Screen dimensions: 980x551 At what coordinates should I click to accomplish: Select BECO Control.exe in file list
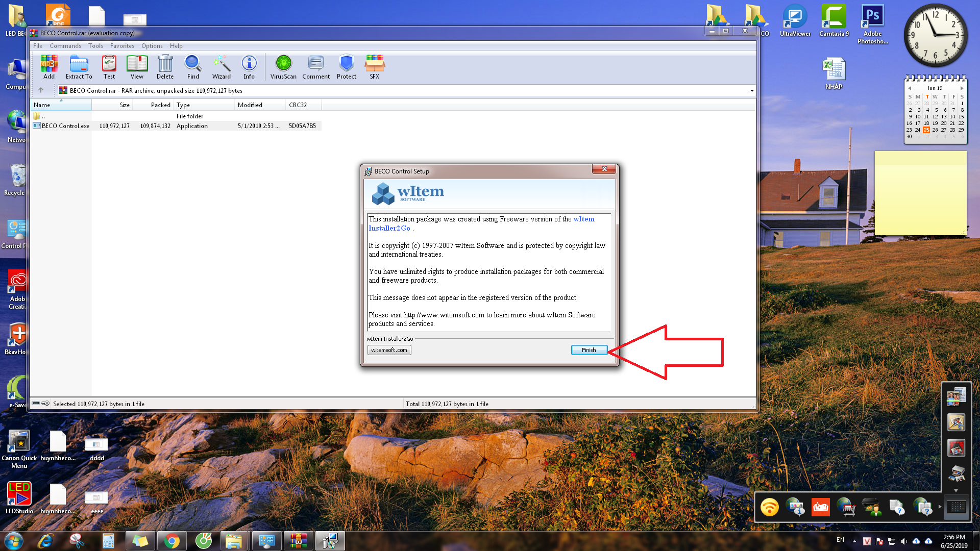click(x=65, y=126)
